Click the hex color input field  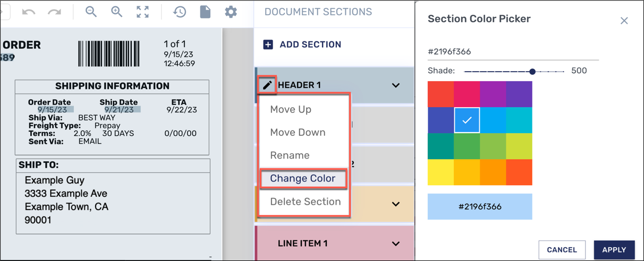(x=513, y=52)
